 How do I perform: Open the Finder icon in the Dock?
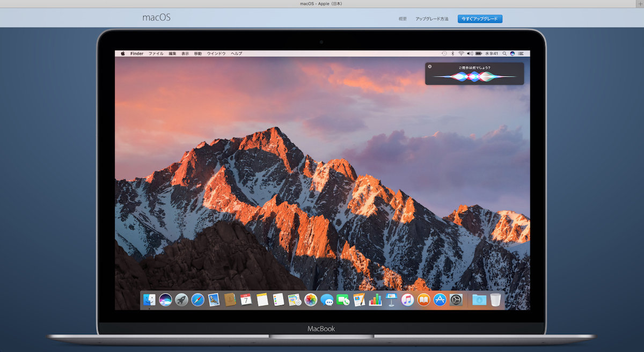click(150, 300)
